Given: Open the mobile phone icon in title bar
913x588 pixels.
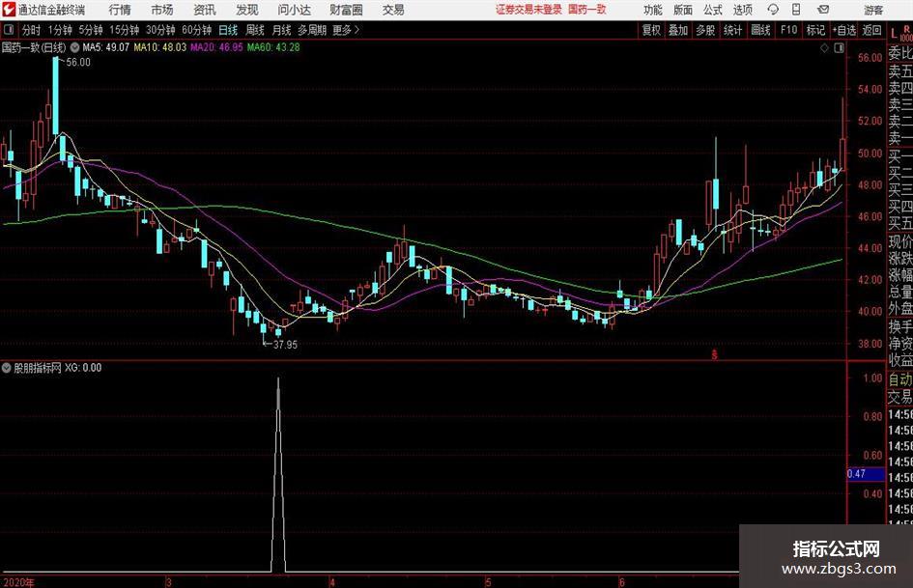Looking at the screenshot, I should [x=796, y=10].
